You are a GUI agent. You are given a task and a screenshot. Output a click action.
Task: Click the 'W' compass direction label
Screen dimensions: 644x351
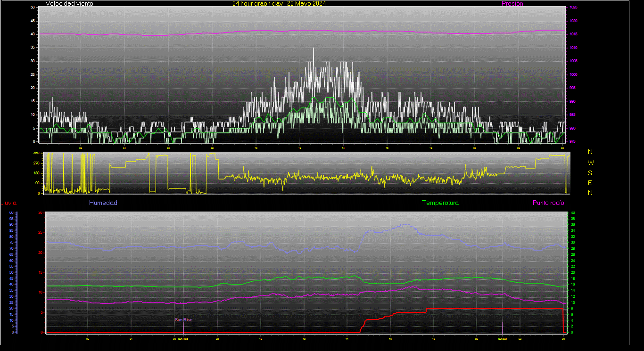tap(591, 163)
